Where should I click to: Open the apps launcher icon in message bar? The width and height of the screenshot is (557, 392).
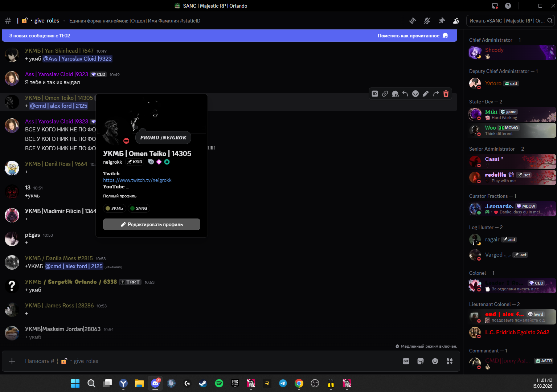[x=450, y=361]
